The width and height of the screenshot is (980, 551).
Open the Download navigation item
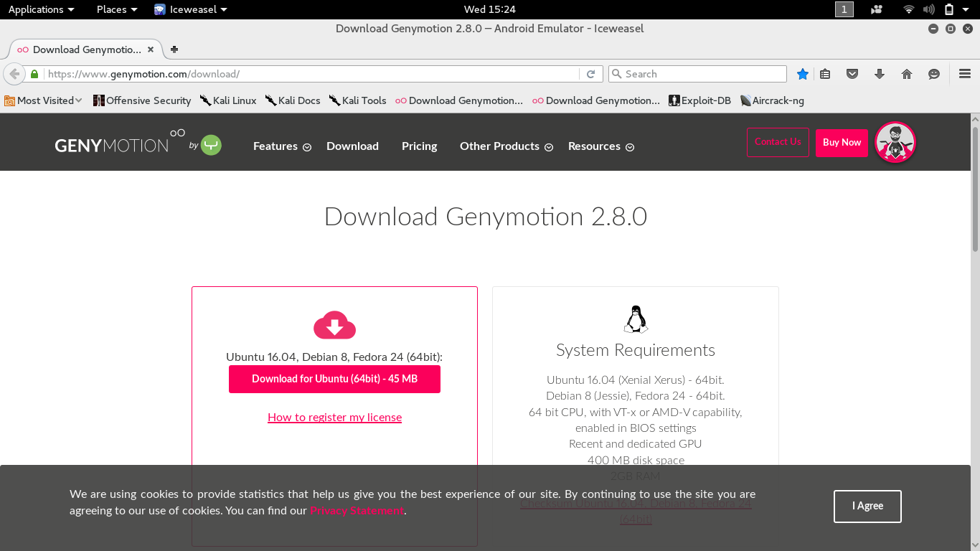pyautogui.click(x=352, y=146)
